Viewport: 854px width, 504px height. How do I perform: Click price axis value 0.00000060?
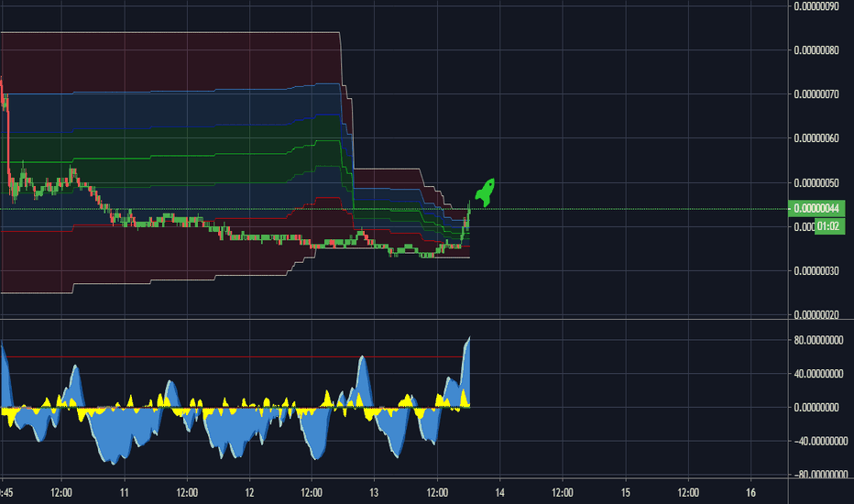pos(816,138)
